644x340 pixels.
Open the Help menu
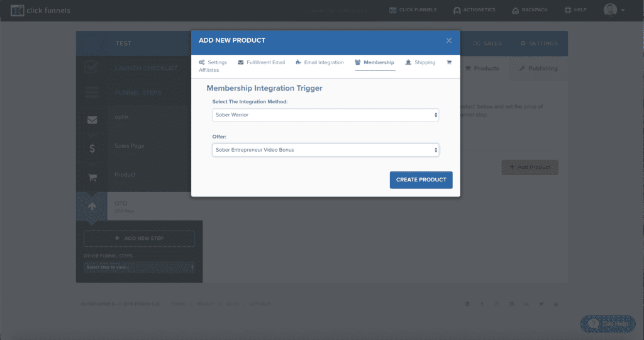(575, 10)
